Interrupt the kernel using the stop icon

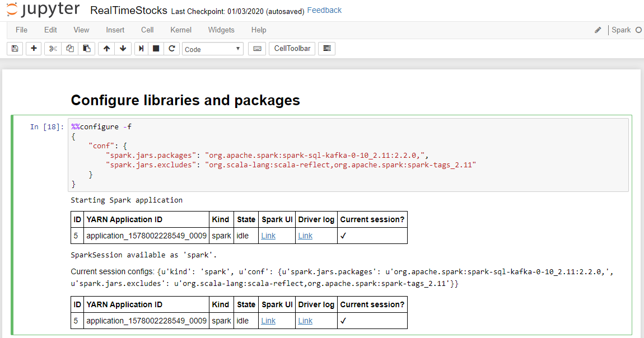[x=157, y=48]
